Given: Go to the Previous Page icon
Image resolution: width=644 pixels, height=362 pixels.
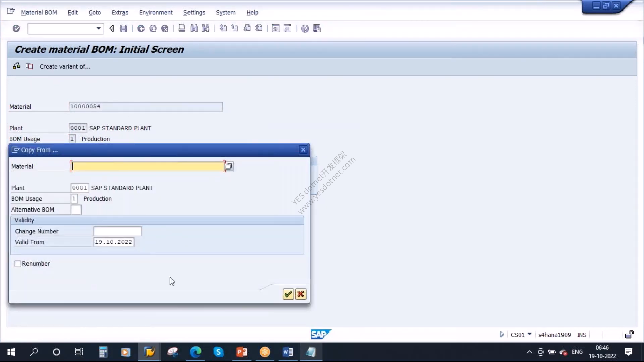Looking at the screenshot, I should (x=235, y=28).
